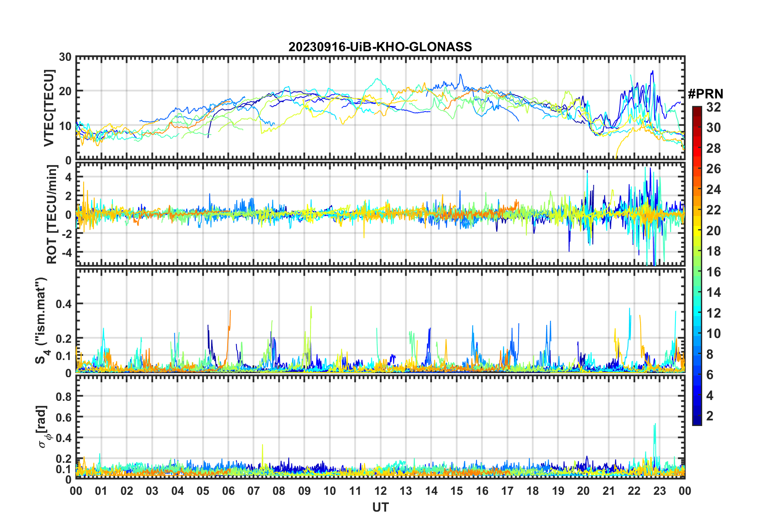The width and height of the screenshot is (761, 532).
Task: Click the plot title 20230916-UiB-KHO-GLONASS
Action: [380, 47]
